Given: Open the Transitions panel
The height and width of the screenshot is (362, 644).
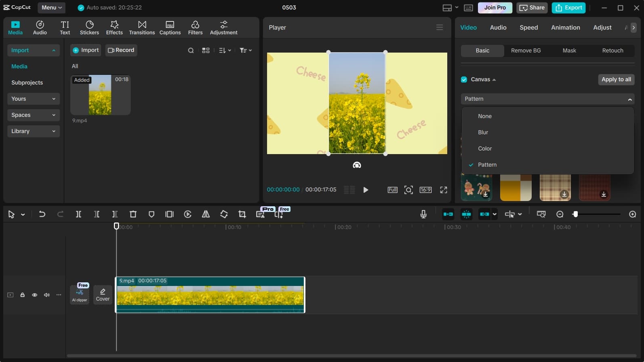Looking at the screenshot, I should point(142,28).
